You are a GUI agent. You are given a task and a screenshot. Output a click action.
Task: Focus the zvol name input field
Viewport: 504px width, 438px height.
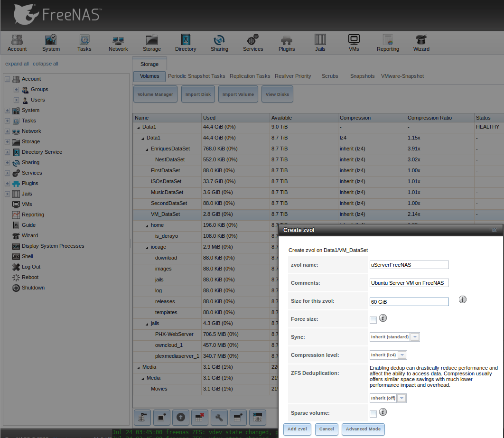409,265
